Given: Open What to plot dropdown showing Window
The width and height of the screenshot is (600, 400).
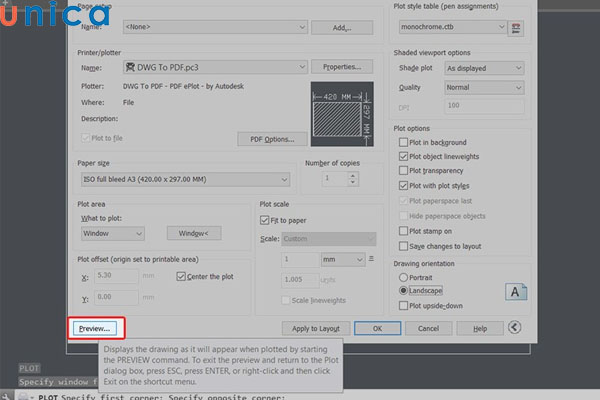Looking at the screenshot, I should [x=112, y=233].
